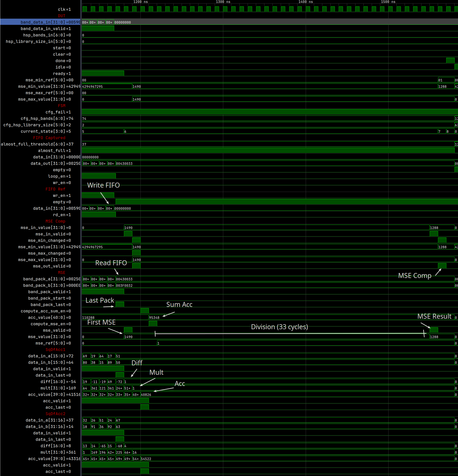Click acc_value[40:0] signal name

49,318
